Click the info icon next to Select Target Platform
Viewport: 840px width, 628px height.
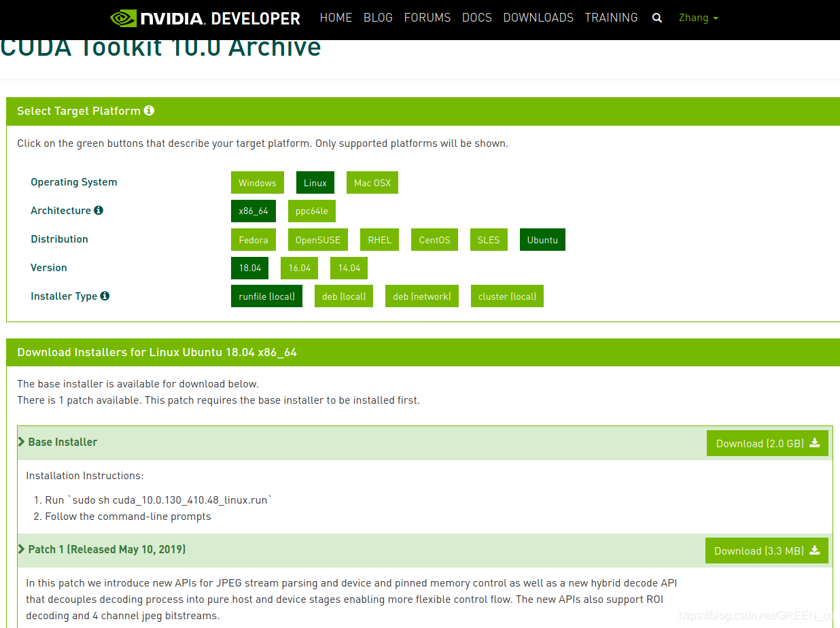point(149,110)
